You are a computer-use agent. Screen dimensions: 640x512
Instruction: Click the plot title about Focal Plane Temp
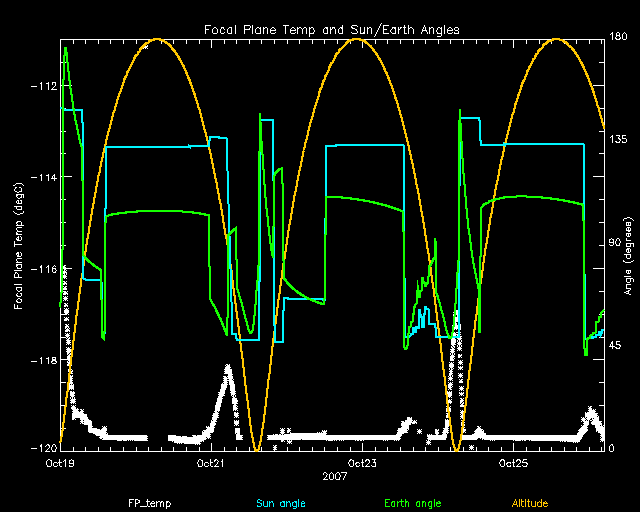point(332,30)
